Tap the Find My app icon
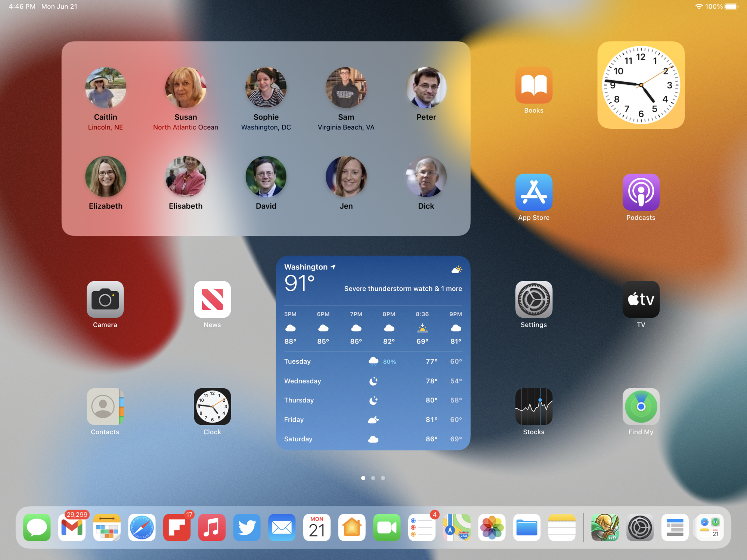This screenshot has width=747, height=560. point(641,406)
